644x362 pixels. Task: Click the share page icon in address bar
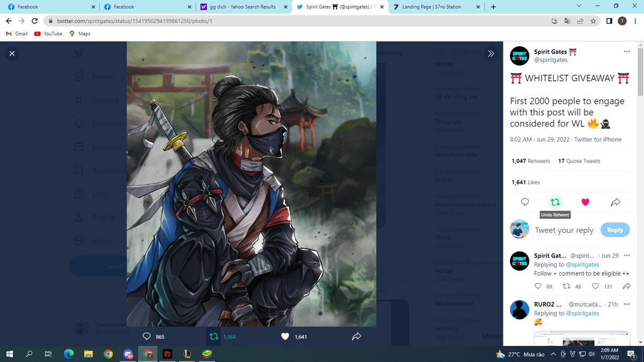[x=580, y=21]
